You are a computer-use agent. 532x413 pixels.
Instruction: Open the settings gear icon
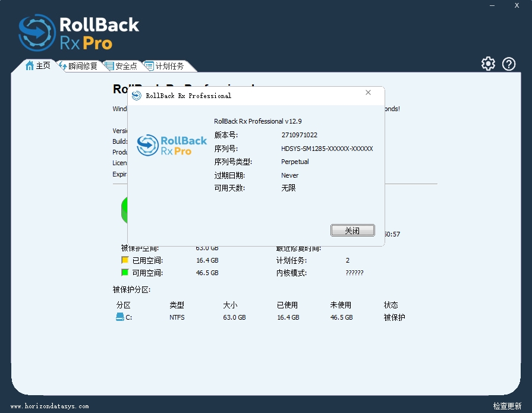(488, 64)
